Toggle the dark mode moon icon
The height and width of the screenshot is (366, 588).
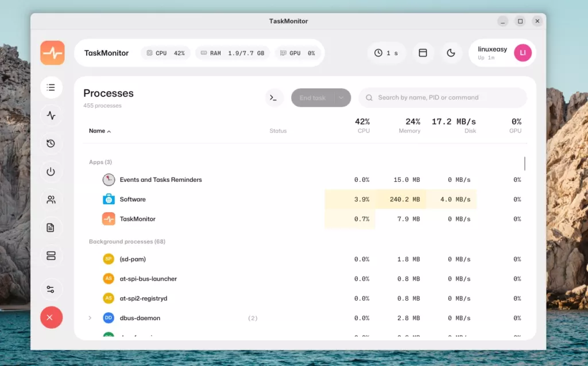point(451,53)
